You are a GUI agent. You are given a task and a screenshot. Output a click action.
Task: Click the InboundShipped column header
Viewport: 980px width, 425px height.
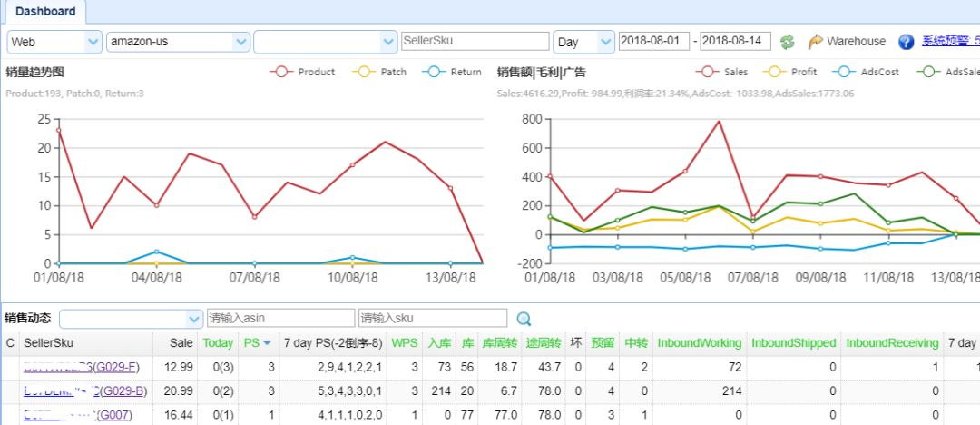[794, 343]
